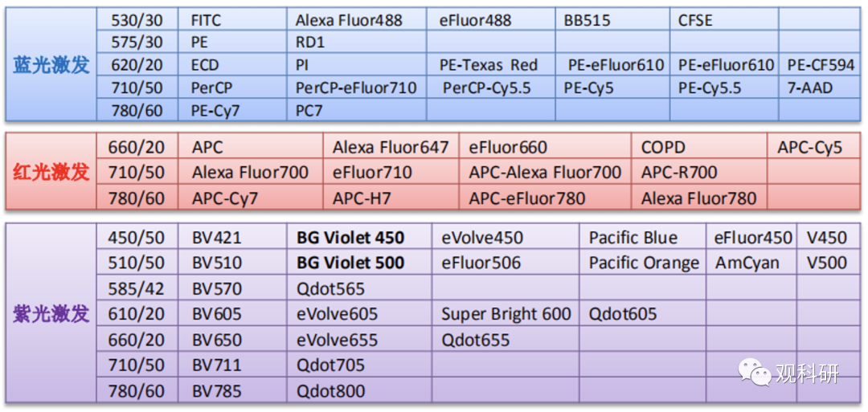Image resolution: width=868 pixels, height=412 pixels.
Task: Select the 585/42 filter cell
Action: tap(136, 288)
